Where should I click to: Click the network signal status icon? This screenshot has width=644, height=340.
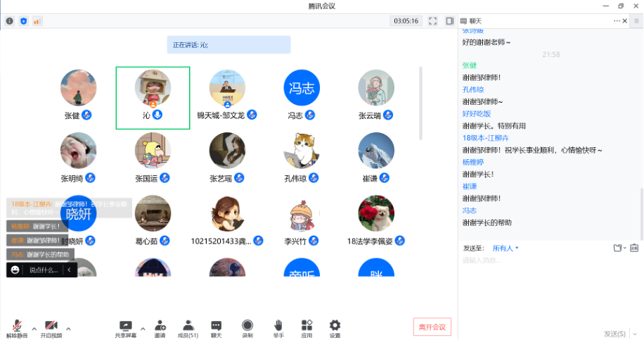click(37, 21)
